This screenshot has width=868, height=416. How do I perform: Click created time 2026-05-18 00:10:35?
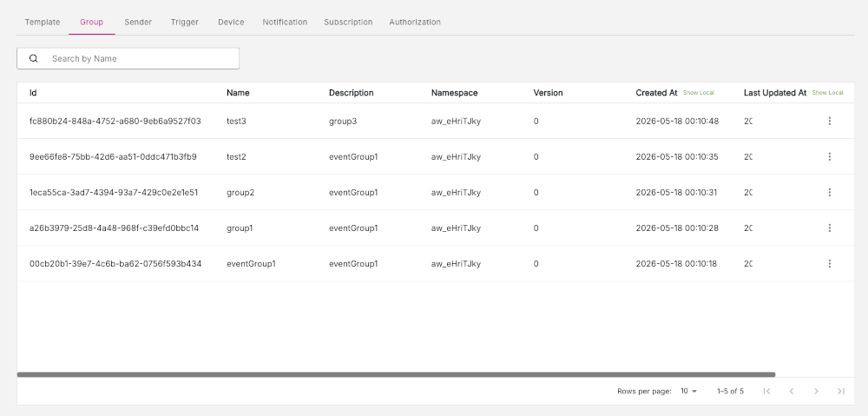click(x=677, y=157)
